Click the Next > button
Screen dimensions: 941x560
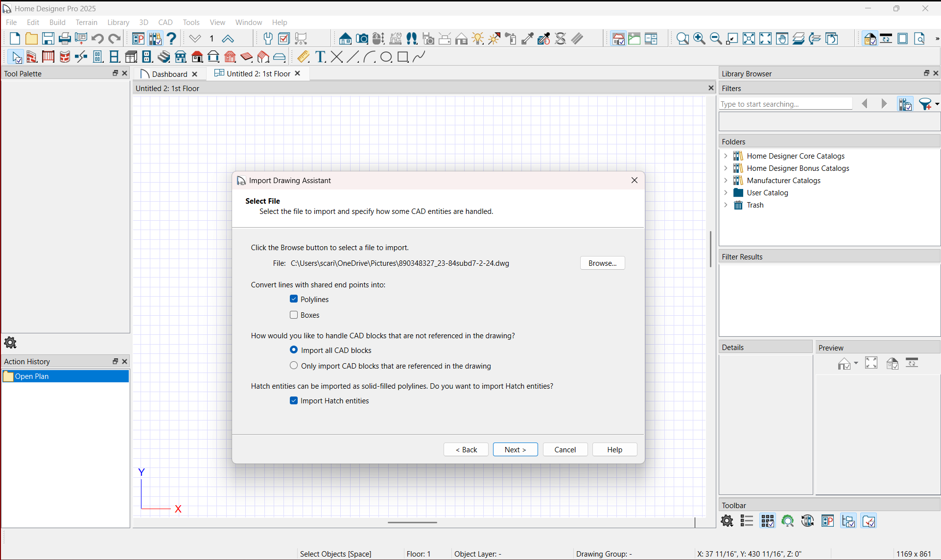tap(515, 449)
